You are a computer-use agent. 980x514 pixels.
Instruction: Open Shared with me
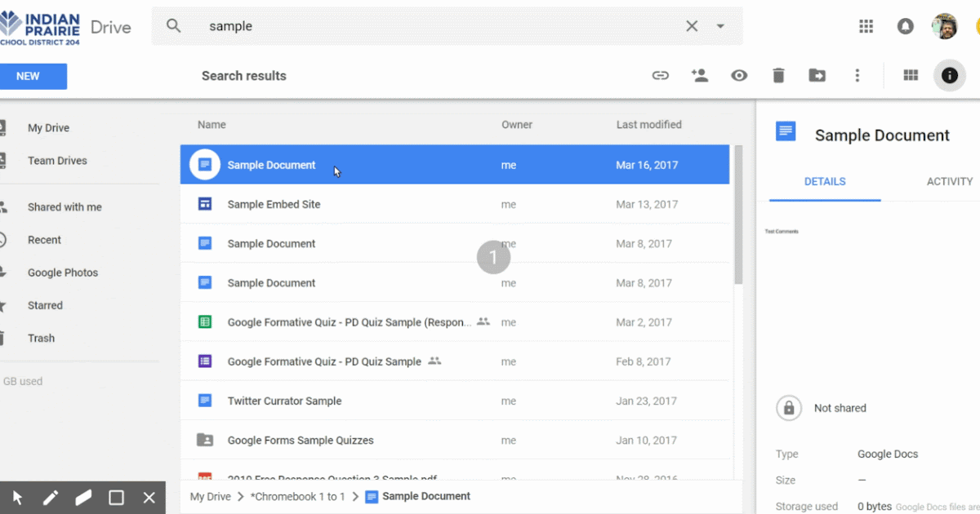65,207
